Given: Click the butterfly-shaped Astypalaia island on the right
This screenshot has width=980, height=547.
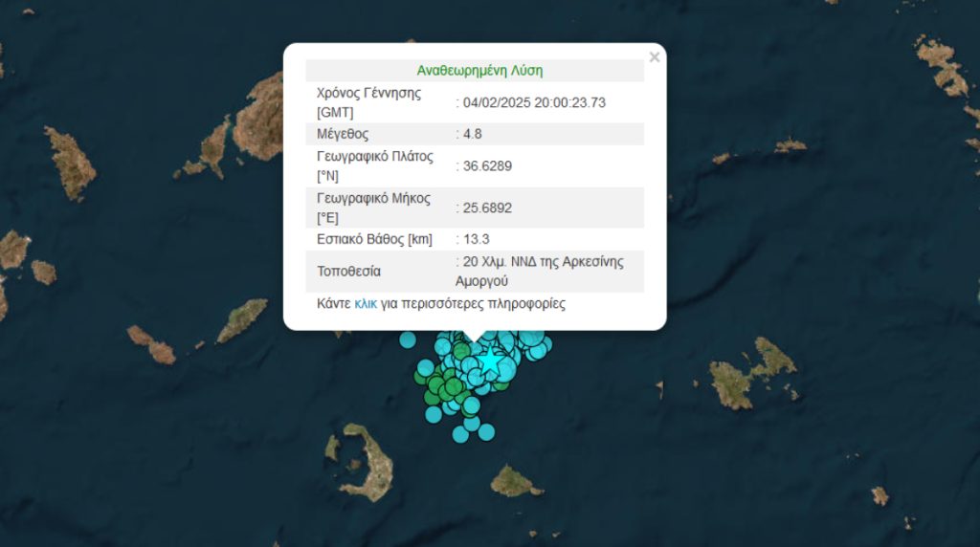Looking at the screenshot, I should pos(751,371).
